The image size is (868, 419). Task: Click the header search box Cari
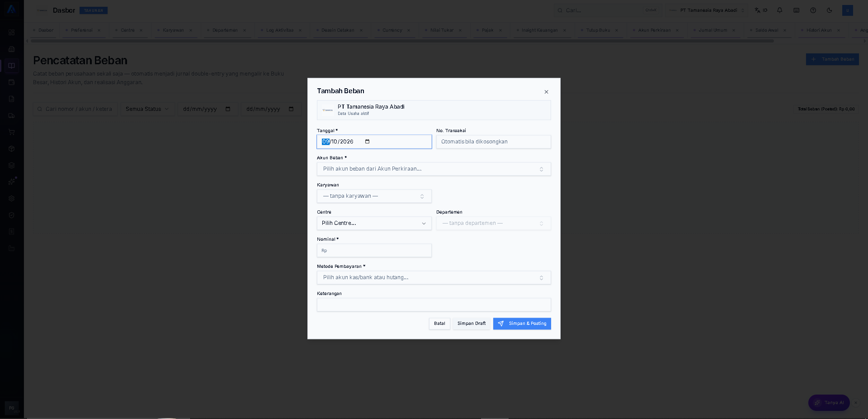[x=608, y=10]
